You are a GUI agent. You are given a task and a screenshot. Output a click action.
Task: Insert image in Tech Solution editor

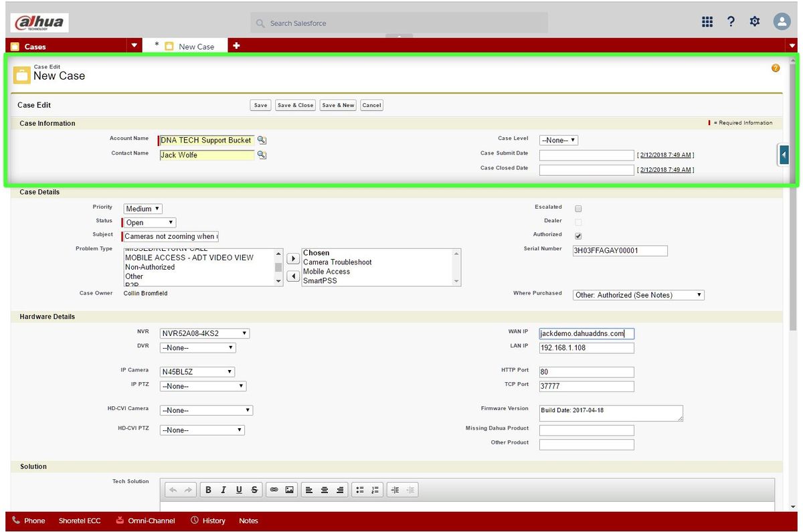[289, 490]
